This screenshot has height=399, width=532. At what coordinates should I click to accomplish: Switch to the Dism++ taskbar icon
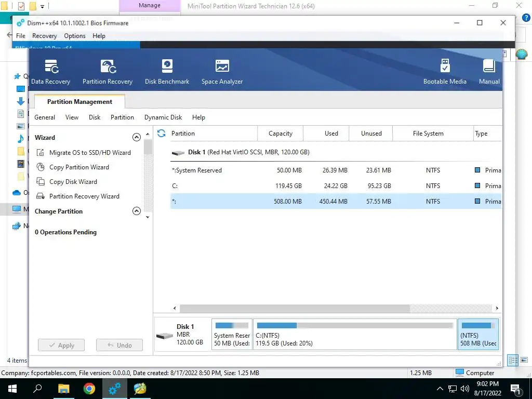[x=115, y=389]
